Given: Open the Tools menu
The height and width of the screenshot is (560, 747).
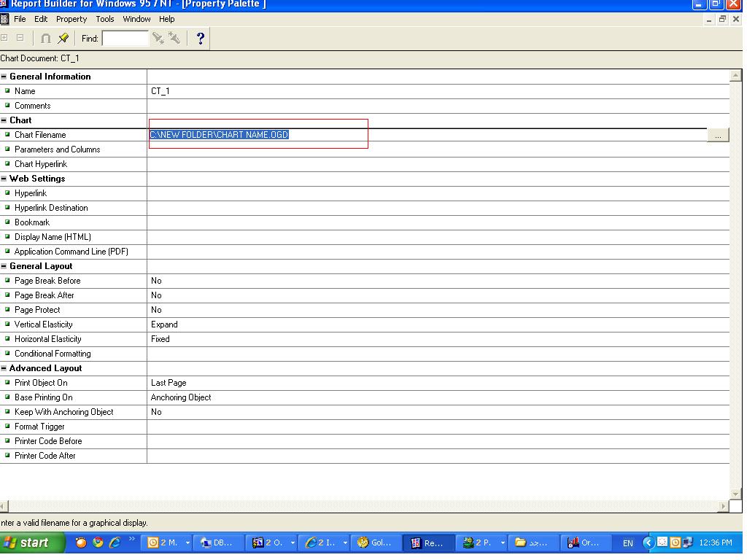Looking at the screenshot, I should 105,19.
